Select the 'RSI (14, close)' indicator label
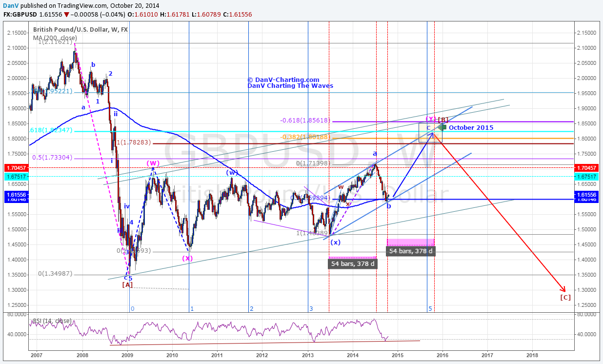 (52, 321)
